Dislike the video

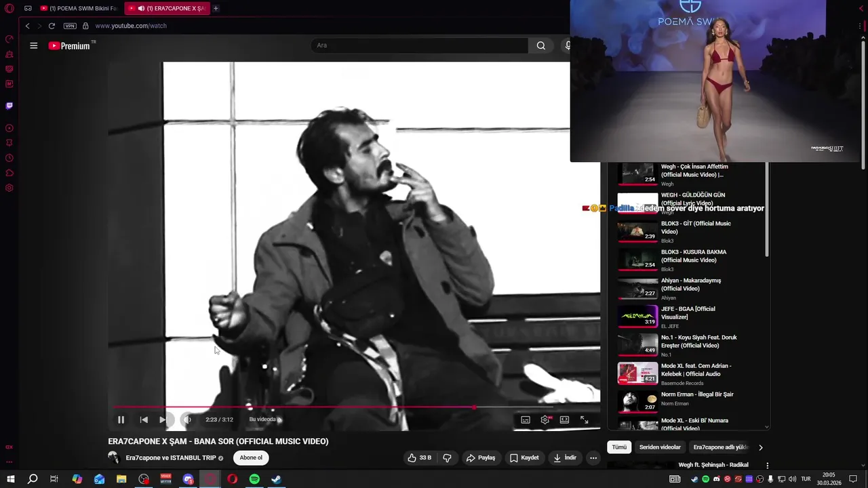tap(447, 458)
